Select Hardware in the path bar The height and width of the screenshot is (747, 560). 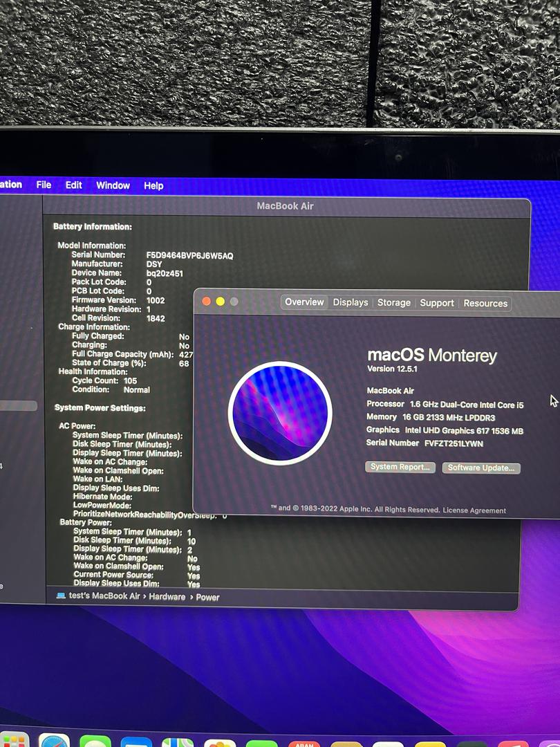pos(167,597)
